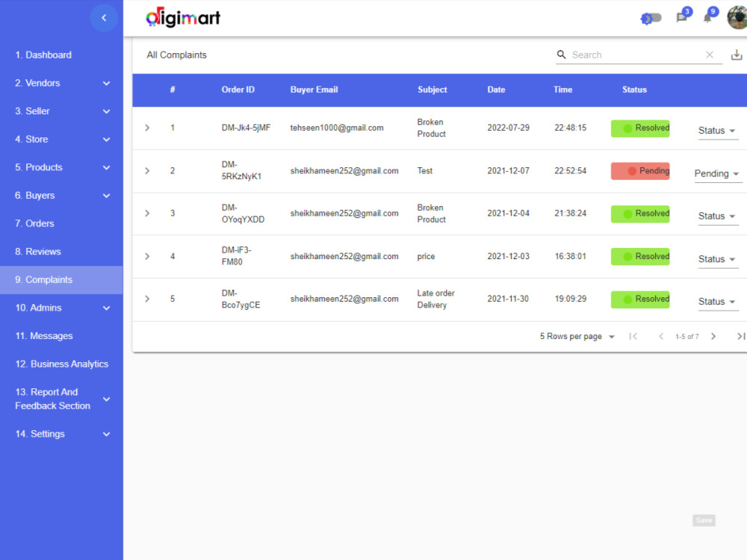Open the Messages menu item
Screen dimensions: 747x560
point(61,336)
